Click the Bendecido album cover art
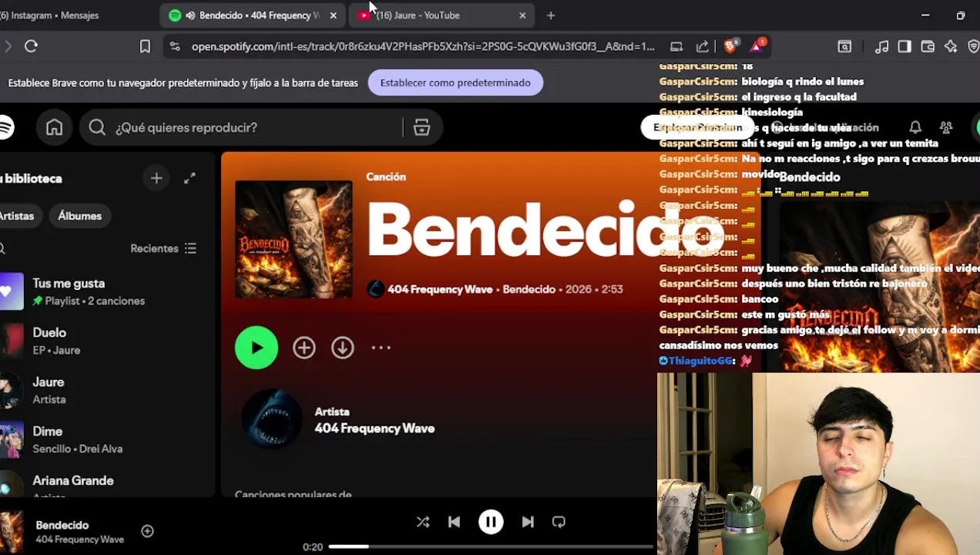 pyautogui.click(x=294, y=239)
